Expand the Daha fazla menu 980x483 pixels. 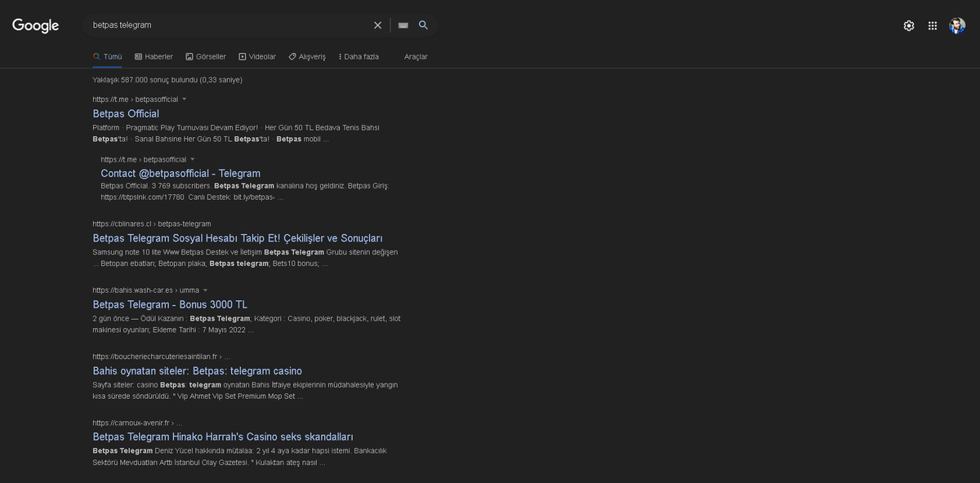pyautogui.click(x=359, y=56)
